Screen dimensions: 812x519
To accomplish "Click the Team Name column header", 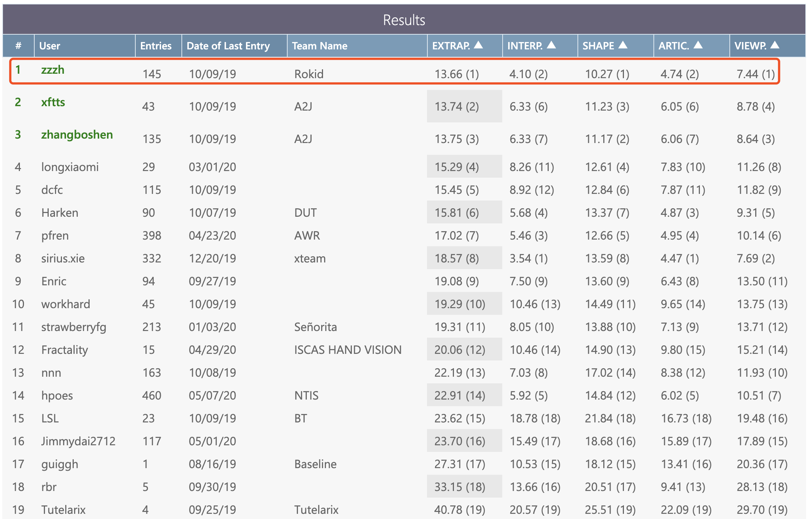I will click(x=319, y=46).
